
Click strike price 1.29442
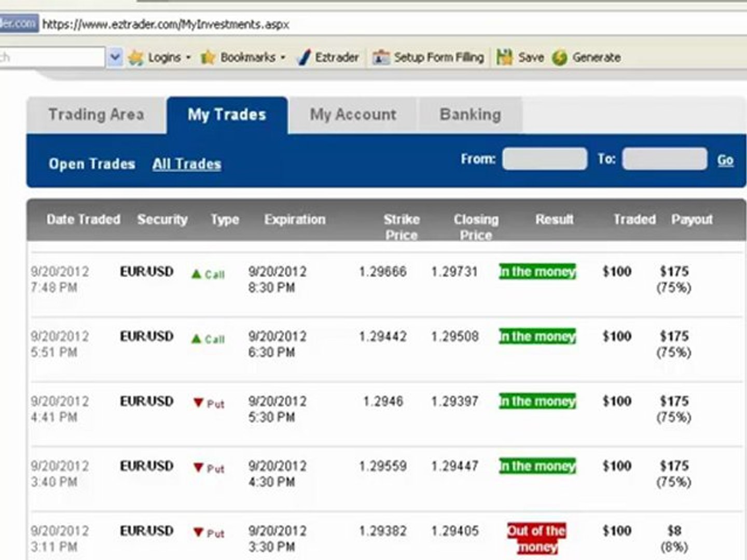pyautogui.click(x=383, y=337)
